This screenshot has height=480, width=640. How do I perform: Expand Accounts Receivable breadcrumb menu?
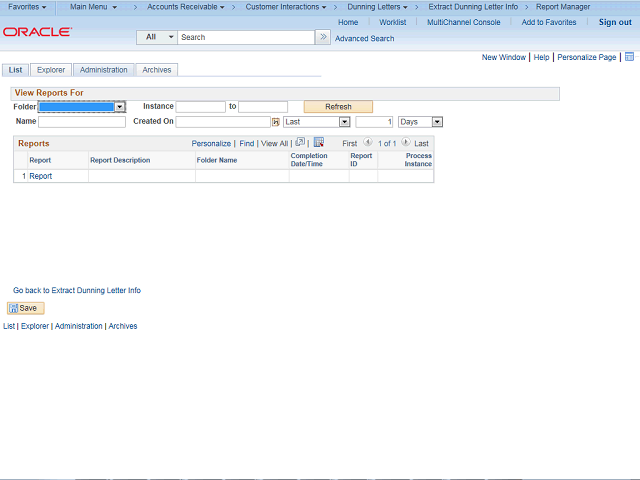(x=186, y=7)
